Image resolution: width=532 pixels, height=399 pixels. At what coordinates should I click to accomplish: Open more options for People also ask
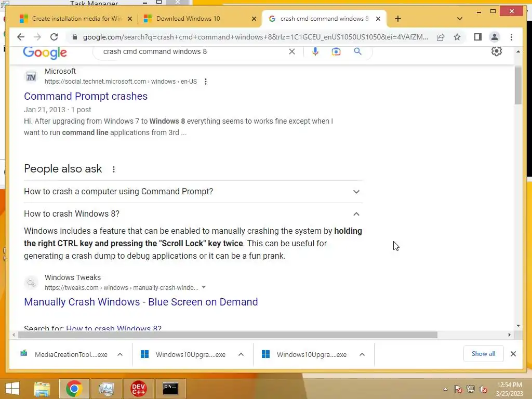click(x=114, y=169)
